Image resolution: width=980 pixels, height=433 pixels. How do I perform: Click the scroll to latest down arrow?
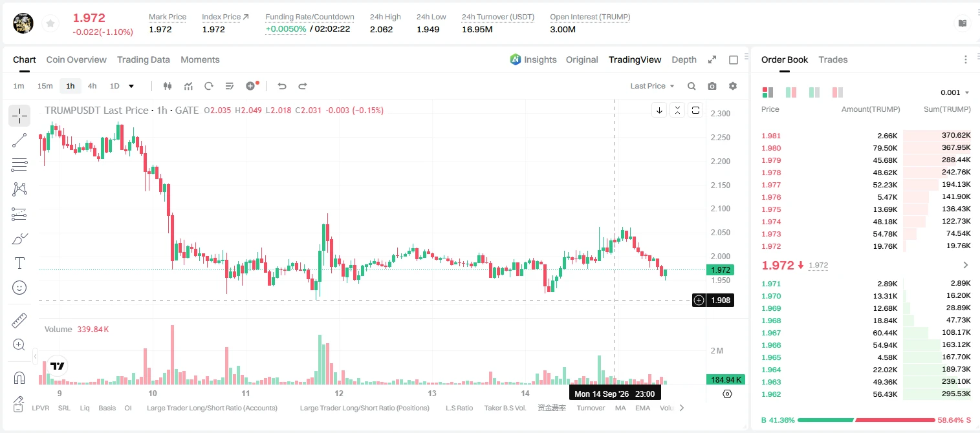[659, 110]
